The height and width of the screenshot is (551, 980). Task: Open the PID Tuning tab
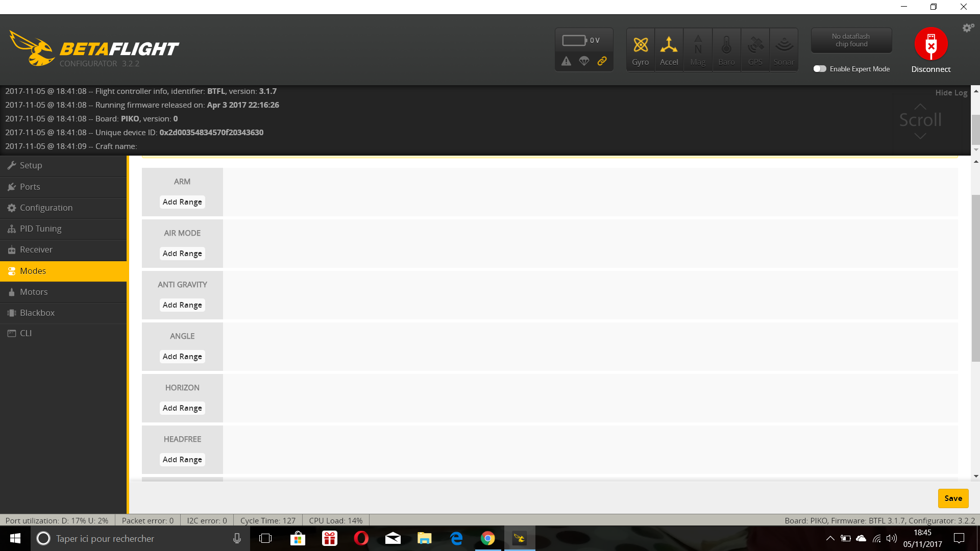pos(41,229)
